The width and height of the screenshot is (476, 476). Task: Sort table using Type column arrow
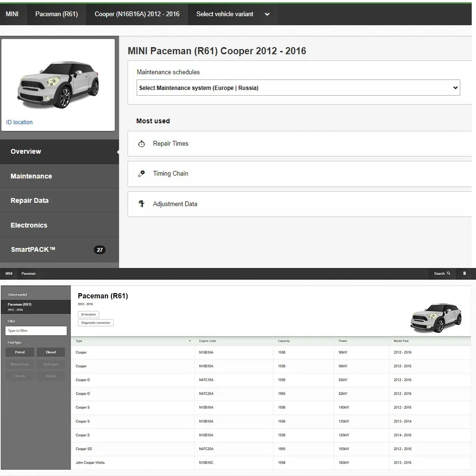(189, 341)
